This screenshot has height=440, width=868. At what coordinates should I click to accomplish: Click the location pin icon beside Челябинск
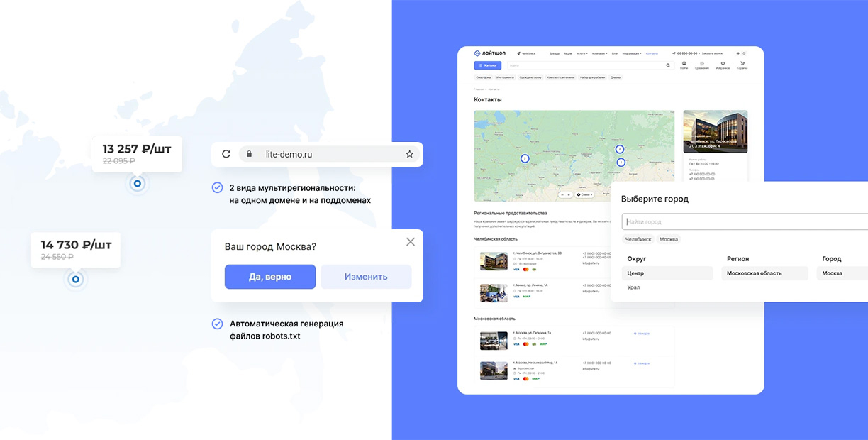click(518, 53)
